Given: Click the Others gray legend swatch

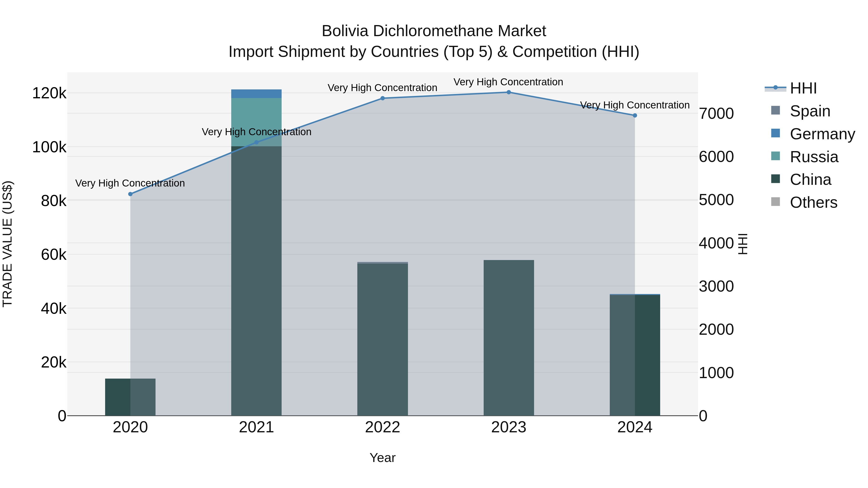Looking at the screenshot, I should point(775,202).
